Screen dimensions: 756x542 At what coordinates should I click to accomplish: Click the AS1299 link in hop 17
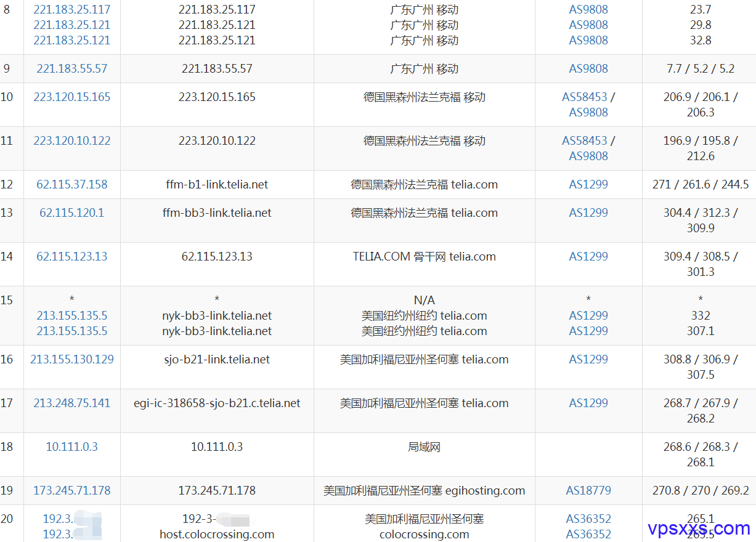[588, 403]
